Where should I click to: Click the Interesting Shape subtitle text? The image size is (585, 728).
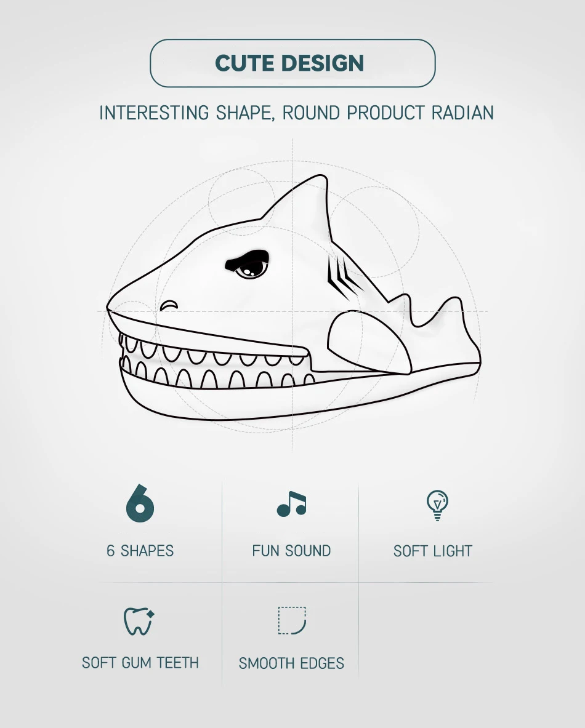point(296,113)
